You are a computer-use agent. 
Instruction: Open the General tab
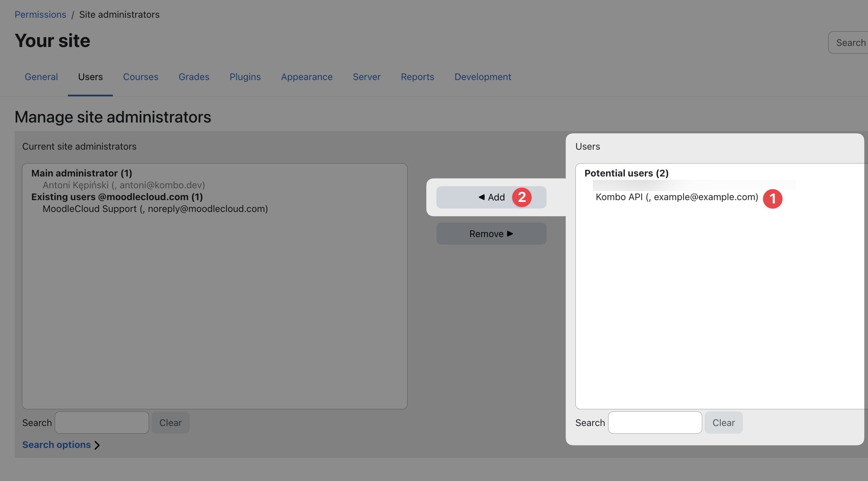coord(41,77)
